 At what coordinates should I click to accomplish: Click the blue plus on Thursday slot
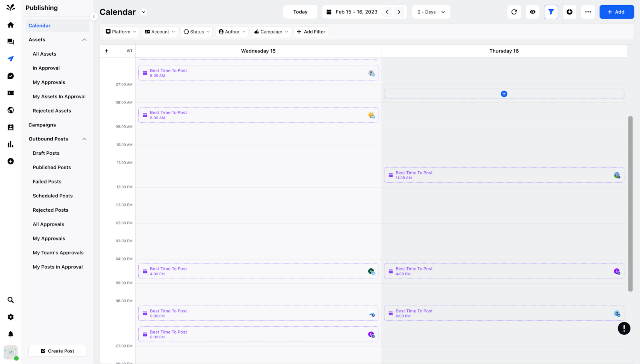click(x=504, y=94)
